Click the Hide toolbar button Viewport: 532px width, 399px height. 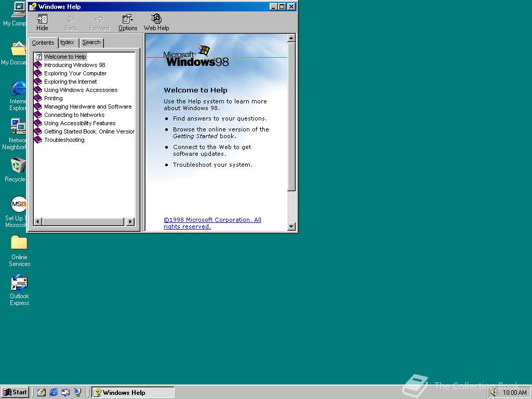tap(42, 22)
